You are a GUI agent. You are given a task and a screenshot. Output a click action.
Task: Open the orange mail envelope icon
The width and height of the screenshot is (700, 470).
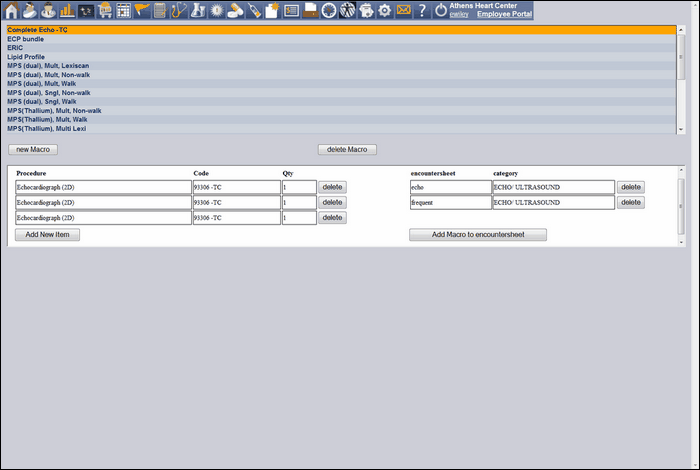(x=403, y=10)
